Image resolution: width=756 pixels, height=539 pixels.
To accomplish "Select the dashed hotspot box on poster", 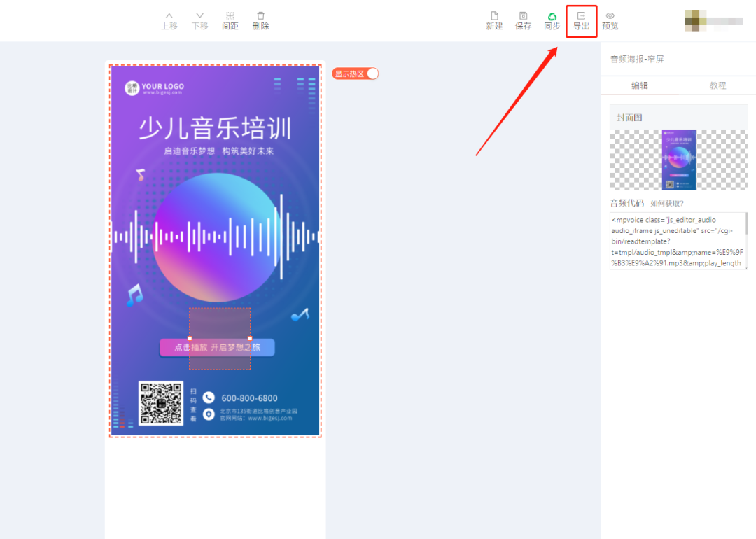I will click(x=219, y=338).
